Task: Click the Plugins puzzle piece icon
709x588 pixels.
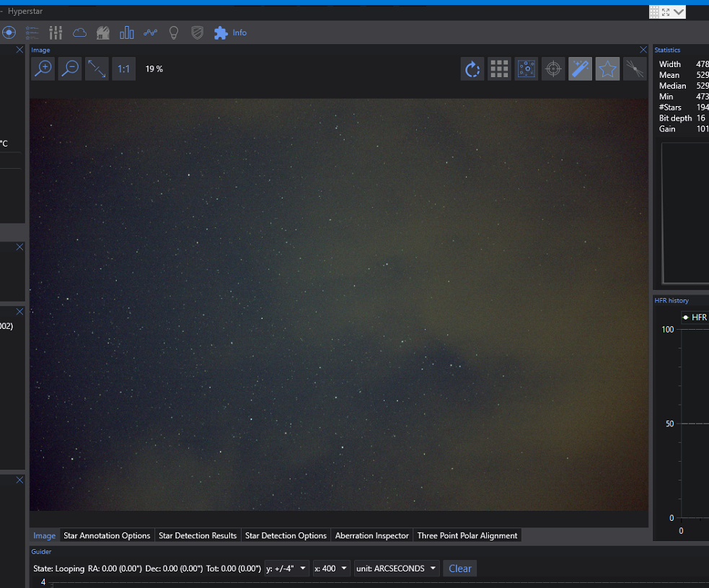Action: tap(220, 32)
